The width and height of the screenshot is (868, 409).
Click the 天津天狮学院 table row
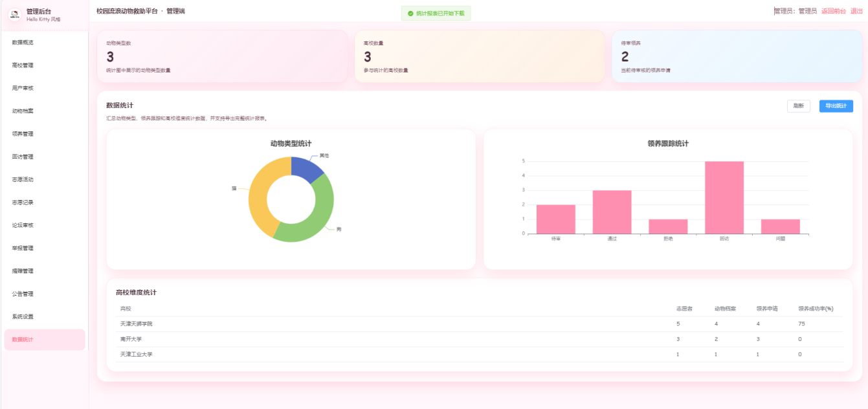tap(480, 324)
